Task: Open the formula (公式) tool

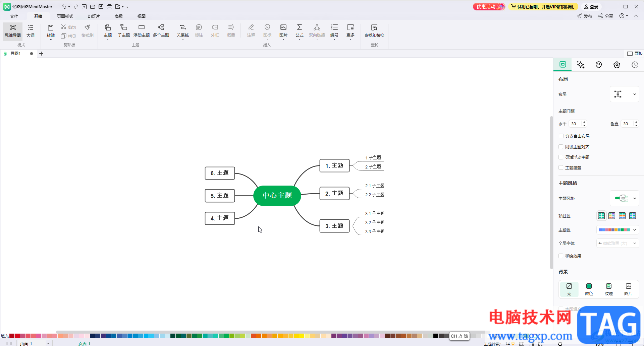Action: click(300, 31)
